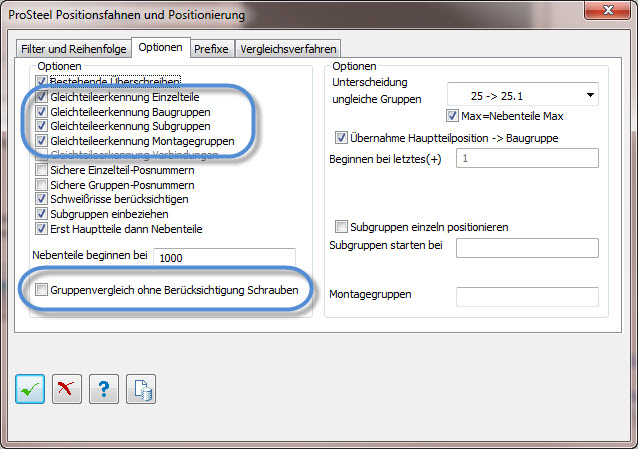638x449 pixels.
Task: Switch to Filter und Reihenfolge tab
Action: (x=74, y=49)
